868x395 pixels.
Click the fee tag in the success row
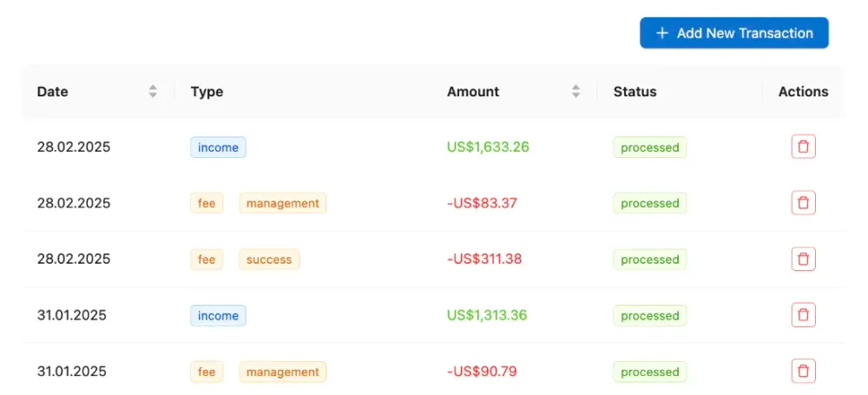coord(207,260)
